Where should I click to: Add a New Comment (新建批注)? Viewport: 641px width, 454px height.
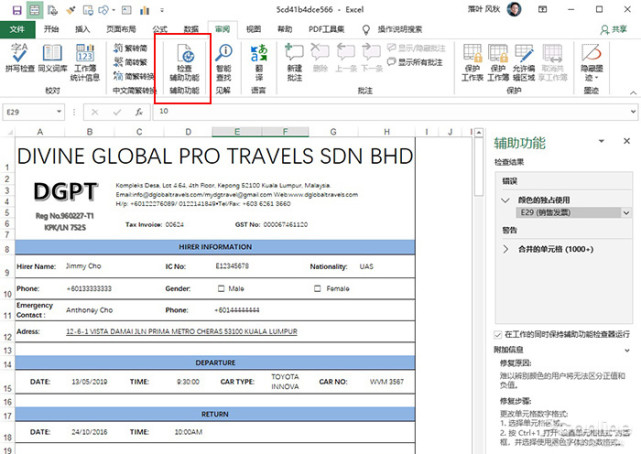[x=294, y=62]
